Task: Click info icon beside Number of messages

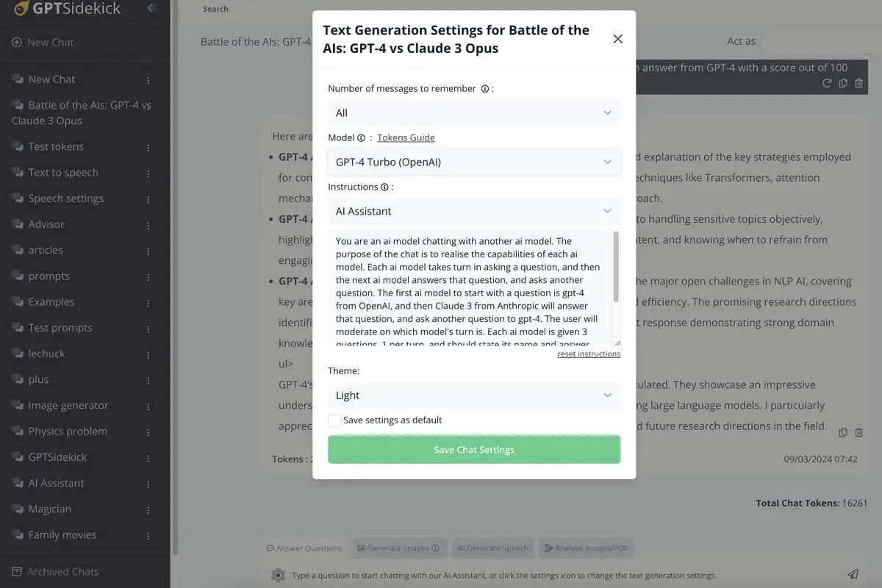Action: tap(485, 89)
